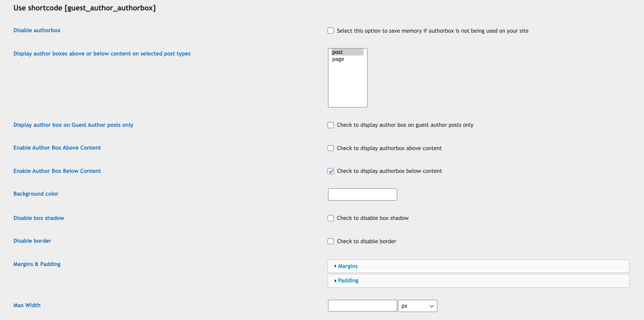This screenshot has width=644, height=320.
Task: Click 'Check to display authorbox below content' text
Action: tap(389, 171)
